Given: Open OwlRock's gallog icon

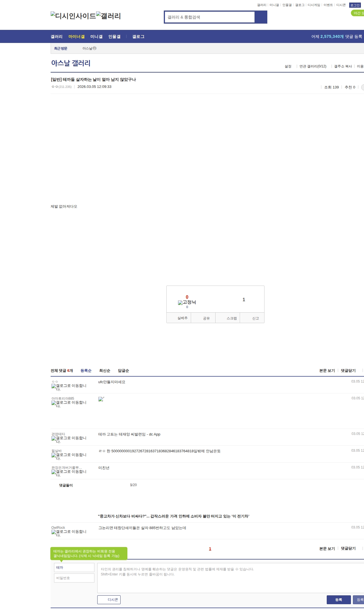Looking at the screenshot, I should coord(69,533).
